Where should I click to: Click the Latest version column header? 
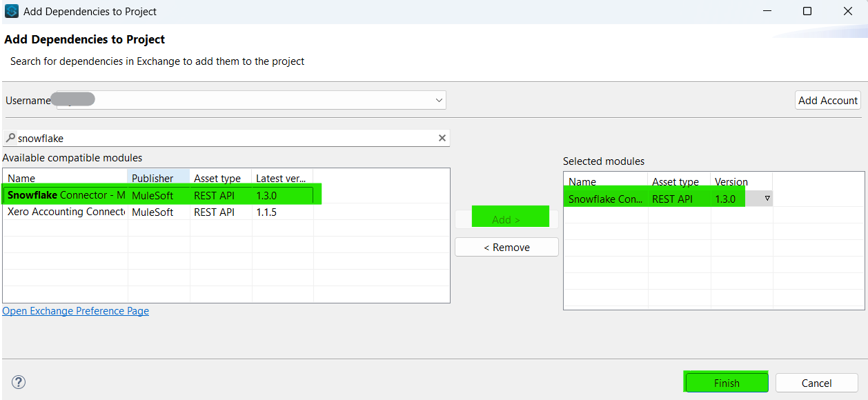(282, 178)
